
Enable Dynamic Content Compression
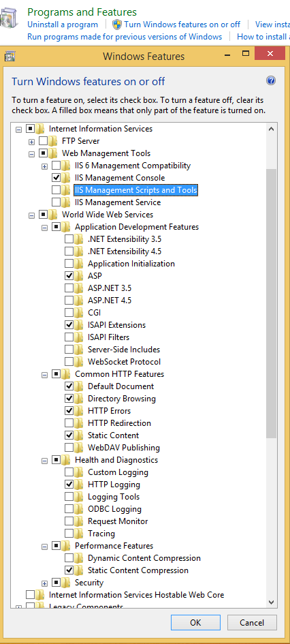coord(69,558)
